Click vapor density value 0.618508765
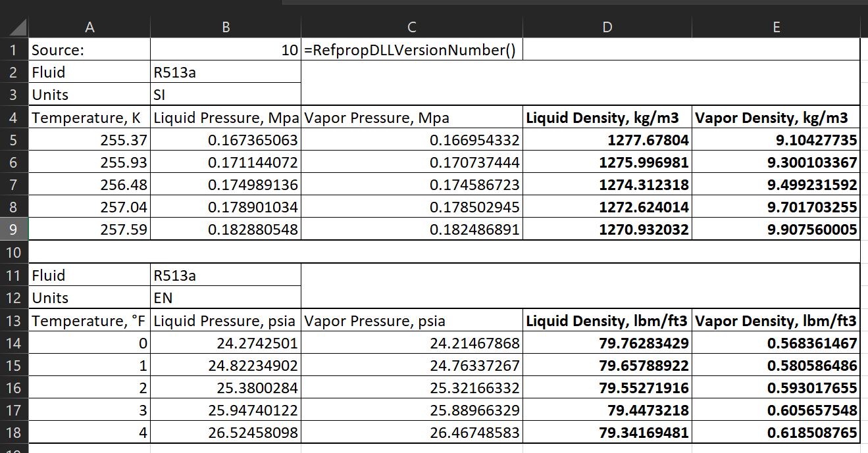Viewport: 868px width, 453px height. 777,433
